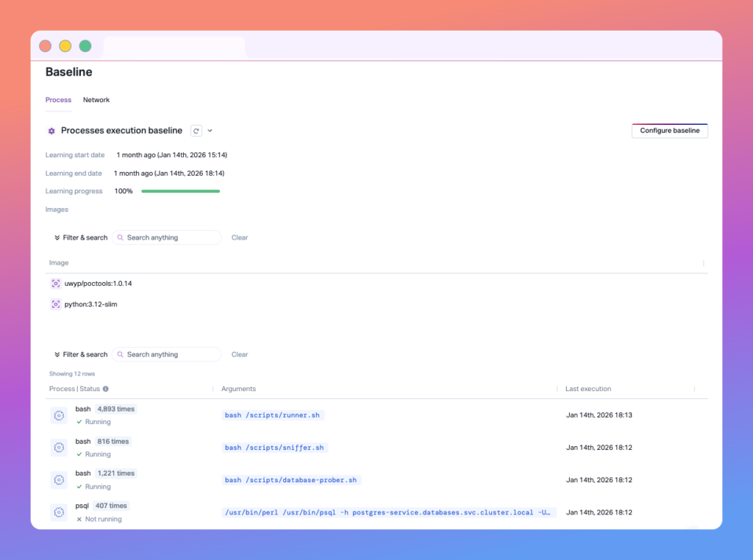Expand Filter & search above process table
Viewport: 753px width, 560px height.
click(x=80, y=354)
